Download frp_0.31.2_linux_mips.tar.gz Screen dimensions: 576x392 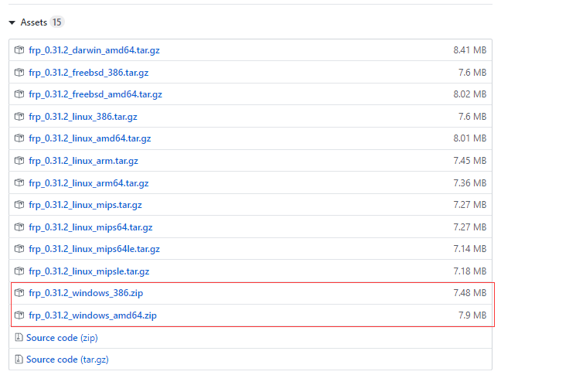click(85, 205)
